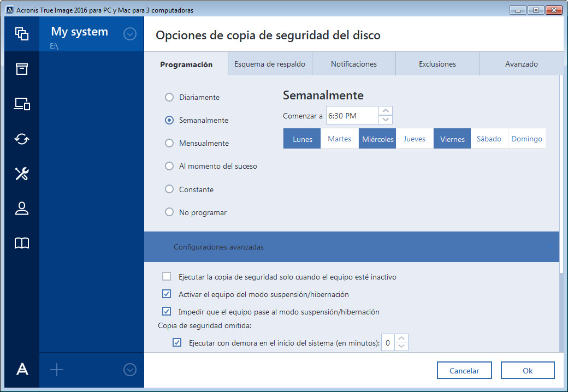Viewport: 568px width, 392px height.
Task: Increase delay minutes with up arrow
Action: 401,338
